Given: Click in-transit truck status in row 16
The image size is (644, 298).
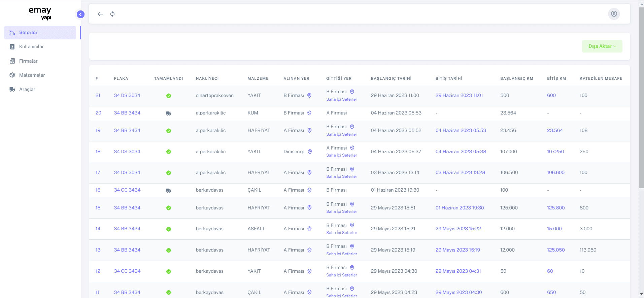Looking at the screenshot, I should 169,191.
